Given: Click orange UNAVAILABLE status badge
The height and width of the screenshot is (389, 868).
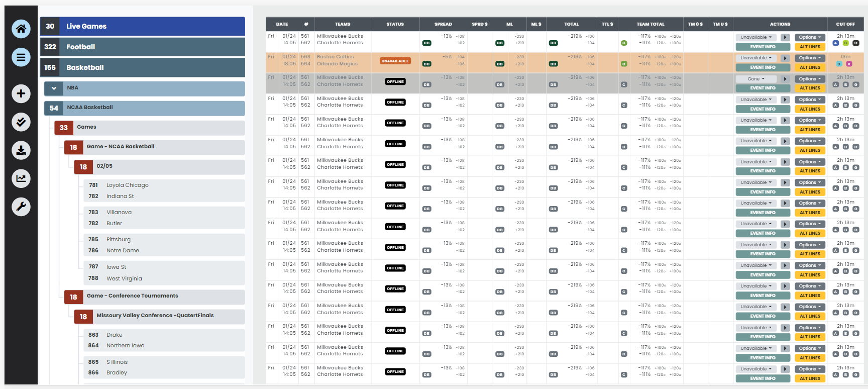Looking at the screenshot, I should (x=395, y=61).
